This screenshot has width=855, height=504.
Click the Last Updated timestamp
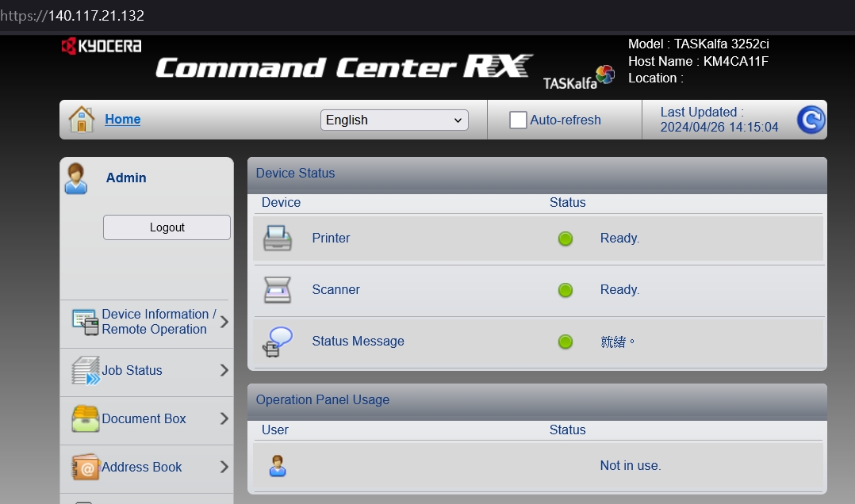[719, 120]
